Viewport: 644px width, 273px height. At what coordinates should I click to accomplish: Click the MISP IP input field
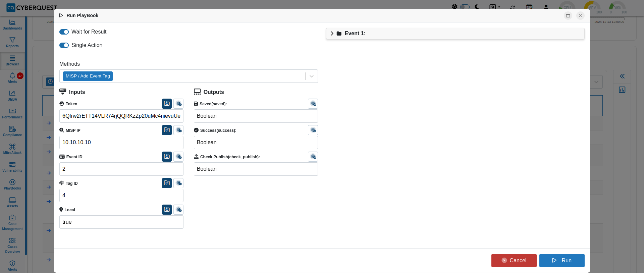pos(121,143)
